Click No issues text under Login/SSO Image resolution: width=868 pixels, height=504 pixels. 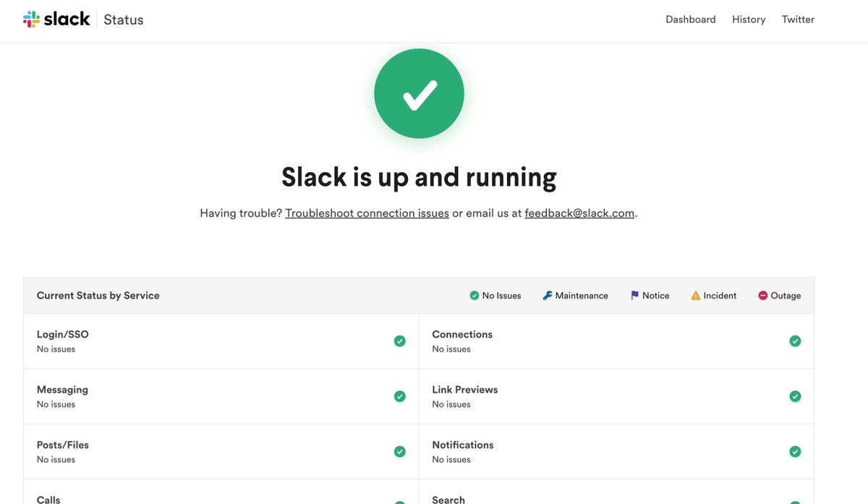(56, 349)
